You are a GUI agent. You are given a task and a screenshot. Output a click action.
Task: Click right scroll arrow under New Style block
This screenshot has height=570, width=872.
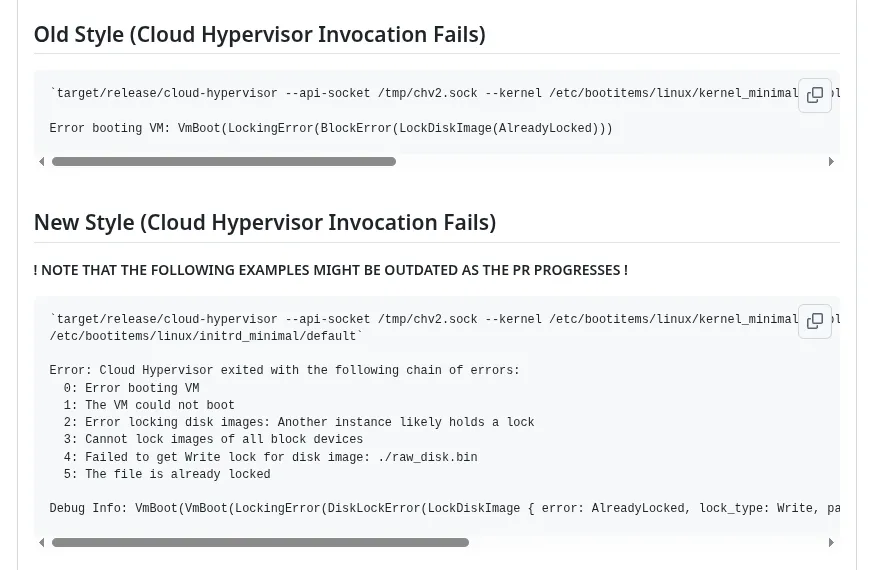click(831, 543)
